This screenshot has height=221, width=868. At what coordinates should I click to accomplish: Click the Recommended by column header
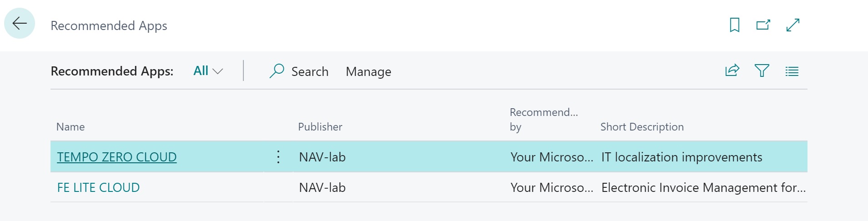pyautogui.click(x=543, y=120)
